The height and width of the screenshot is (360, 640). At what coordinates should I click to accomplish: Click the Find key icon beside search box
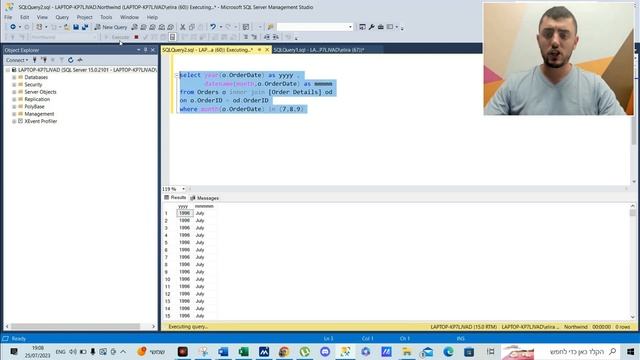270,27
